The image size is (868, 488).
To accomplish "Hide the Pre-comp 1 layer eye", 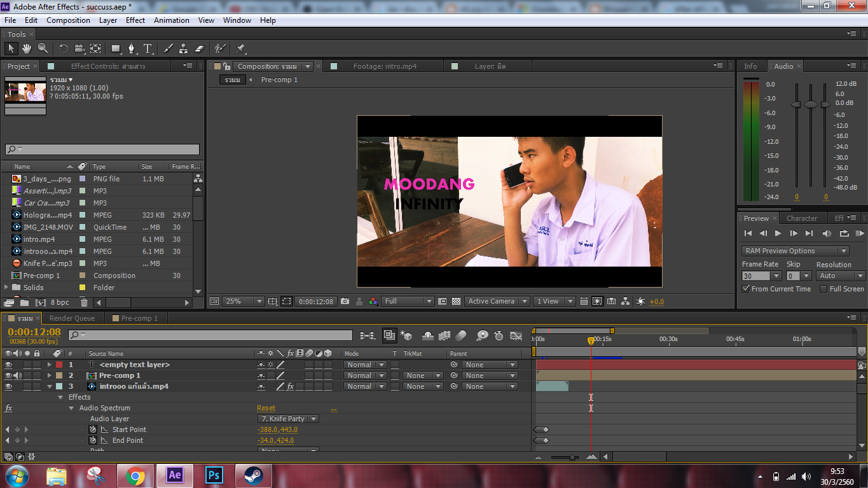I will tap(9, 376).
